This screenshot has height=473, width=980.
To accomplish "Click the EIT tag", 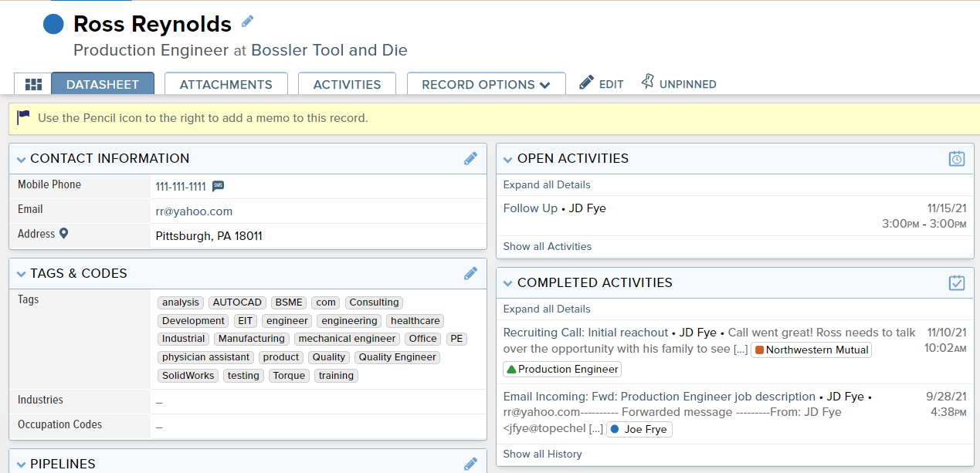I will [246, 321].
